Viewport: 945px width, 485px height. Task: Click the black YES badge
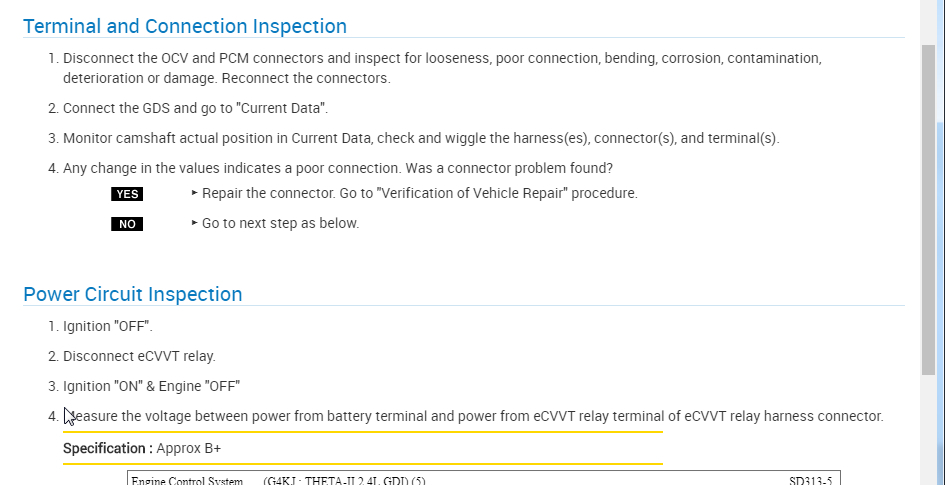(x=127, y=194)
